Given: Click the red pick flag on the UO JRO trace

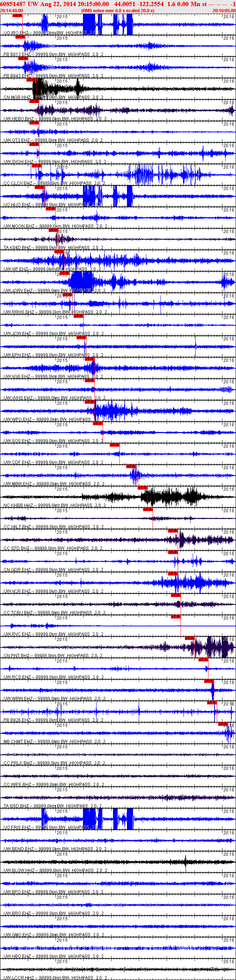Looking at the screenshot, I should pos(17,15).
